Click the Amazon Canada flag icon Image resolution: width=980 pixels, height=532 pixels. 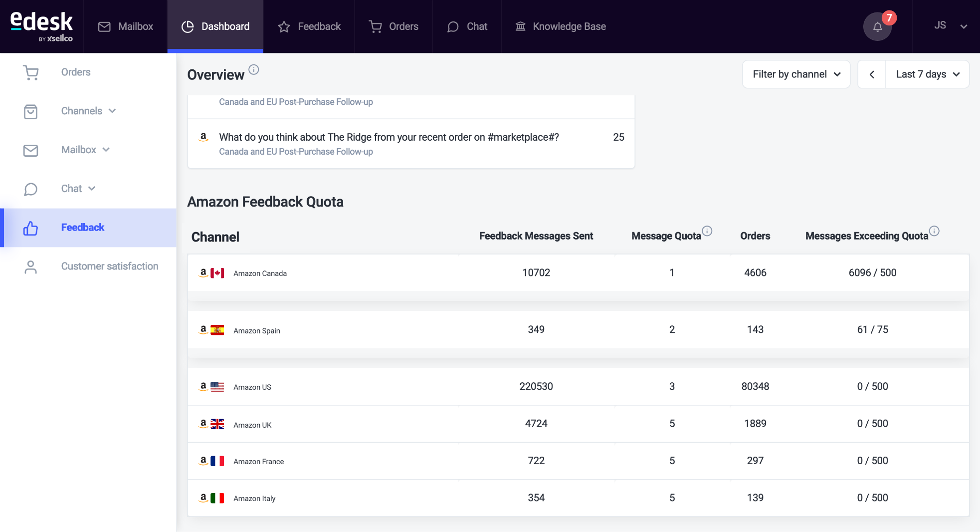pyautogui.click(x=217, y=273)
